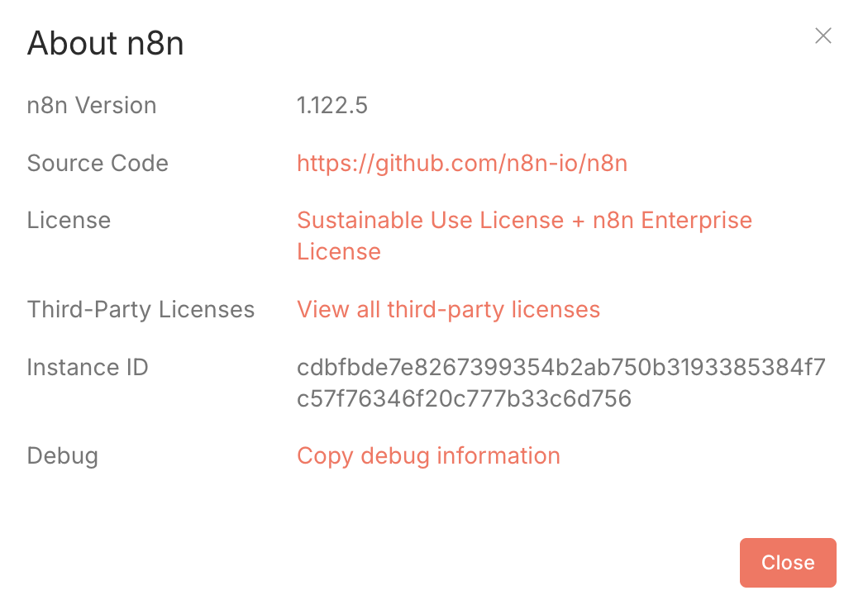Copy debug information

tap(428, 456)
